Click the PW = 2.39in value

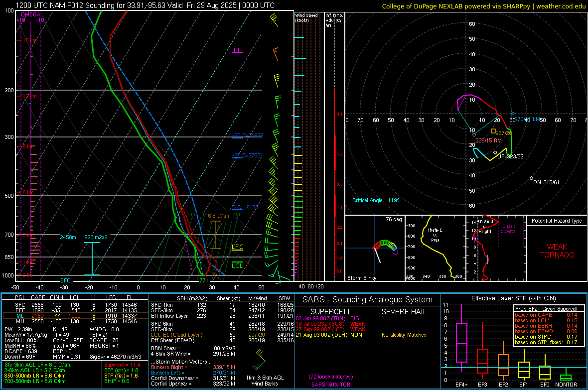pos(18,329)
